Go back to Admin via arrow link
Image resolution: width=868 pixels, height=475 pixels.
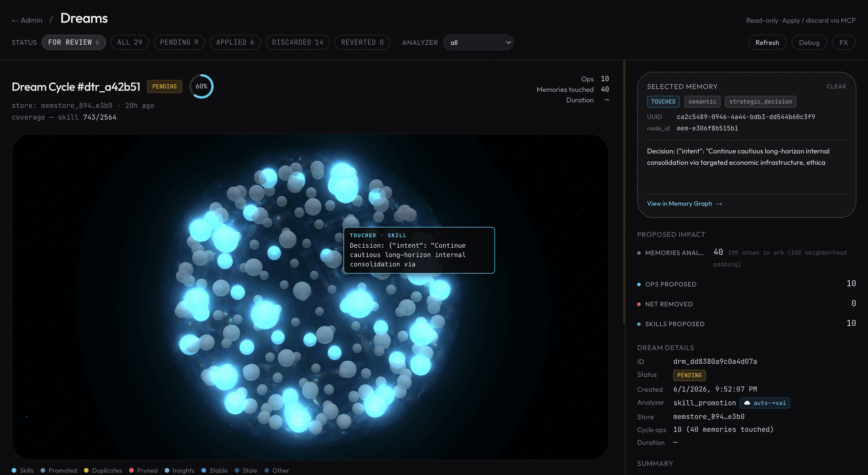pyautogui.click(x=27, y=20)
